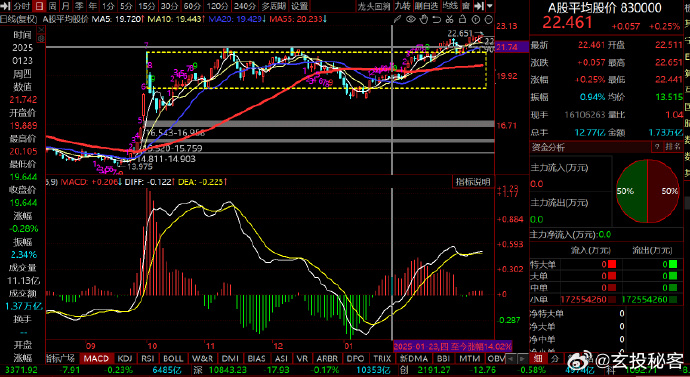This screenshot has width=690, height=377.
Task: Select ASI indicator tab
Action: point(281,359)
